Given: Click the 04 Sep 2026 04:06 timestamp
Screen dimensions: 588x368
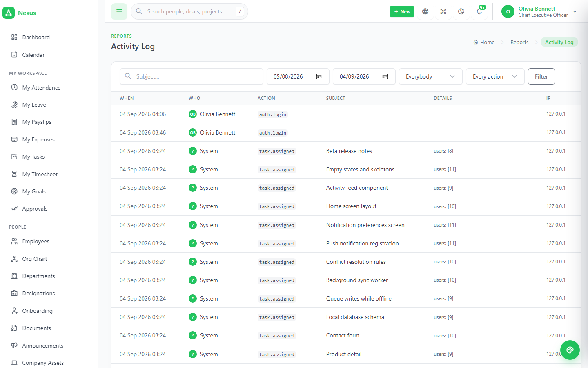Looking at the screenshot, I should [x=143, y=114].
